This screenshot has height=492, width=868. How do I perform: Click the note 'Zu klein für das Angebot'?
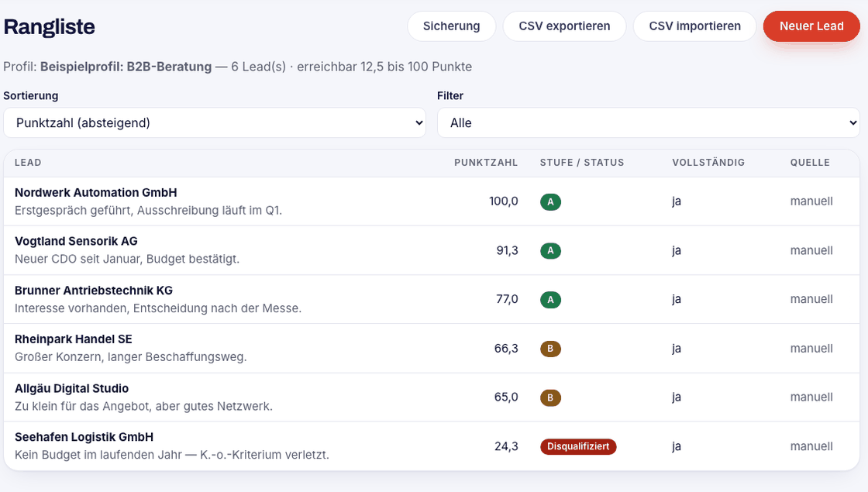(x=82, y=406)
